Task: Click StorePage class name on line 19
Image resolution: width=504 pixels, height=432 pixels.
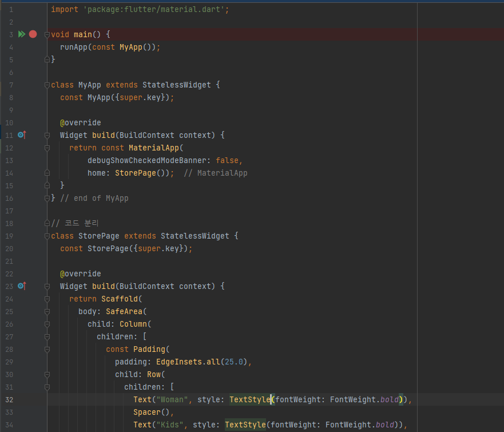Action: click(x=98, y=236)
